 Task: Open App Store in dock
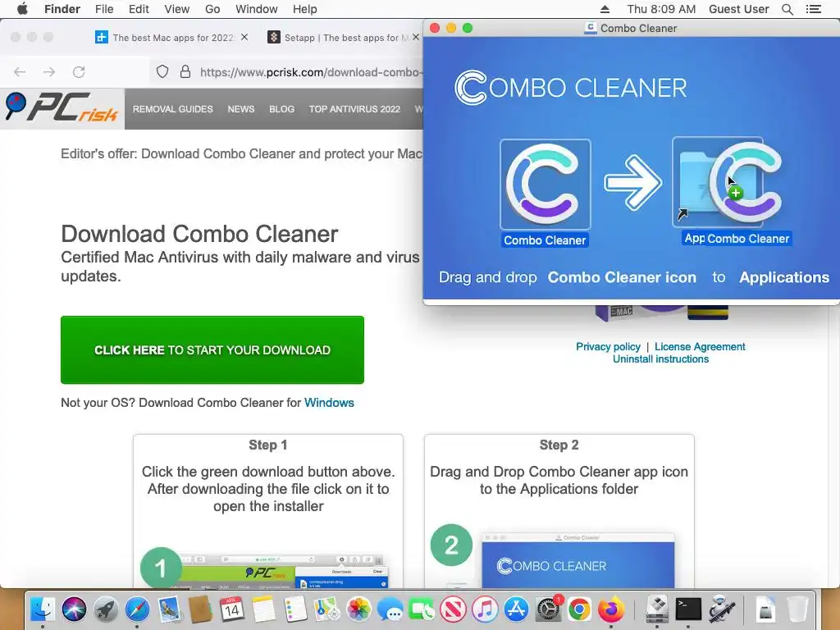pyautogui.click(x=517, y=609)
